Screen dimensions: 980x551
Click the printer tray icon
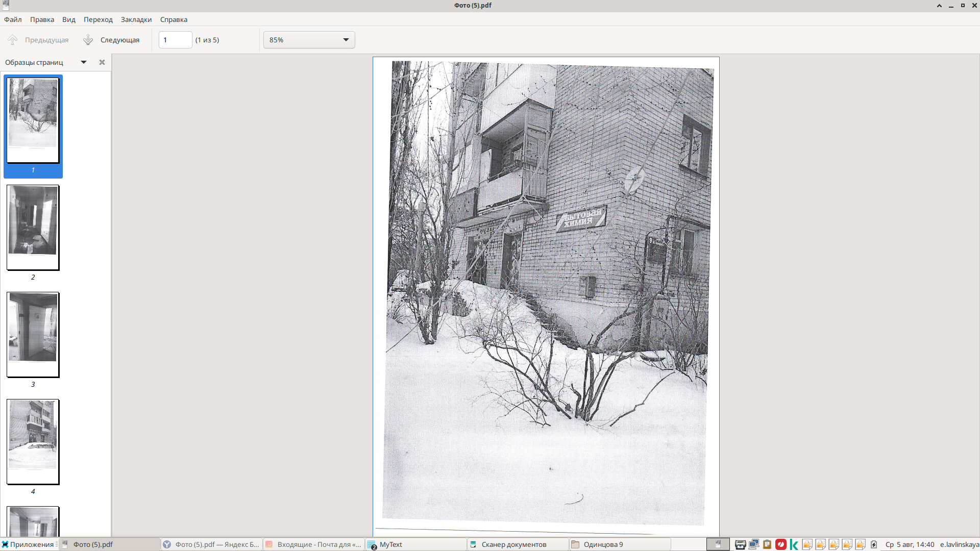pos(740,544)
